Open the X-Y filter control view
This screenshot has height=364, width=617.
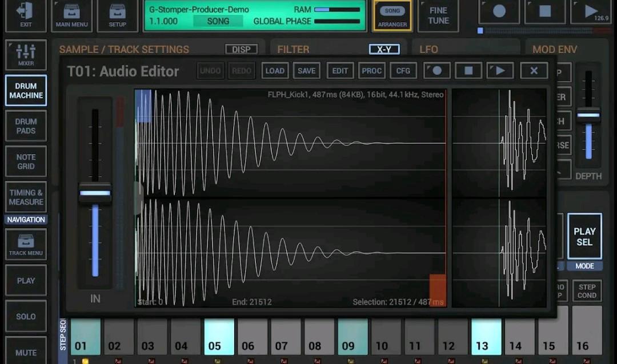(383, 49)
